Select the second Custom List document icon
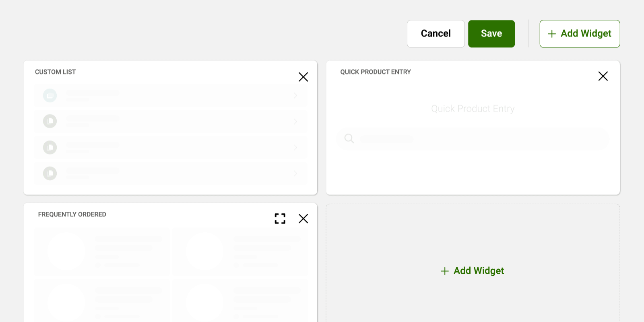This screenshot has height=322, width=644. pyautogui.click(x=50, y=121)
